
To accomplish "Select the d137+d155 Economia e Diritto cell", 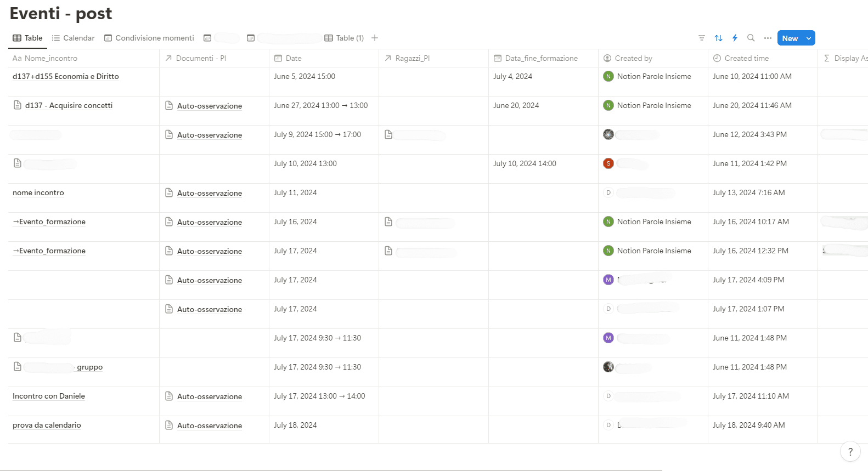I will coord(83,82).
